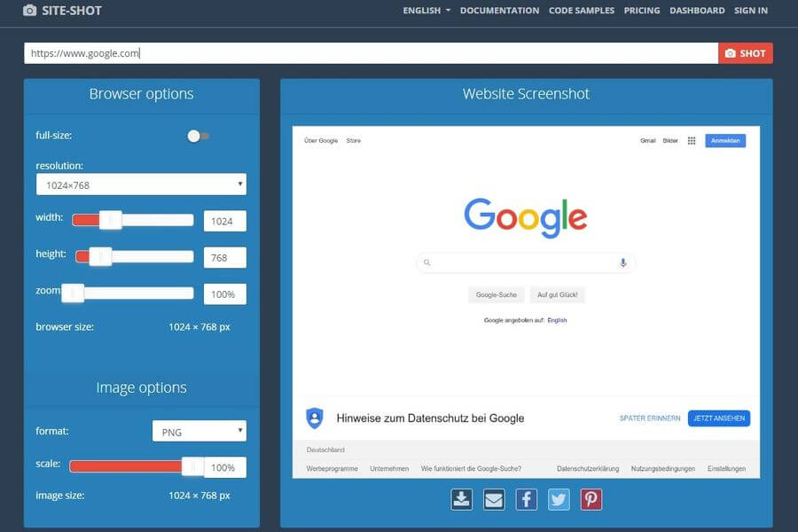
Task: Click Über Google link in preview
Action: pyautogui.click(x=321, y=140)
